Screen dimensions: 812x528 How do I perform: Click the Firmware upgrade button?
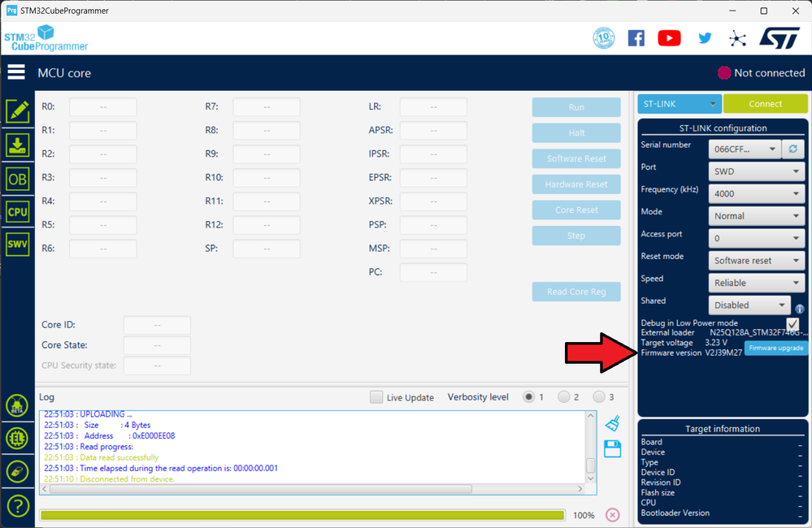(775, 348)
